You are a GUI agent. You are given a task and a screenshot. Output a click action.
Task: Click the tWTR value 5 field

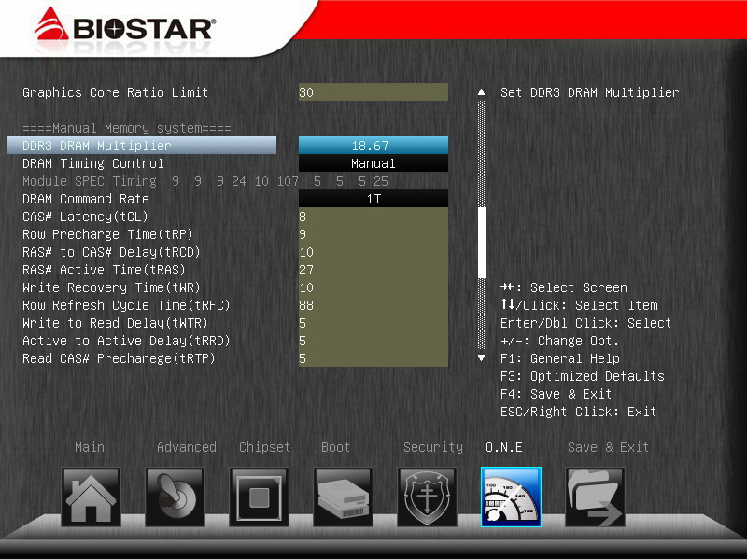tap(373, 323)
